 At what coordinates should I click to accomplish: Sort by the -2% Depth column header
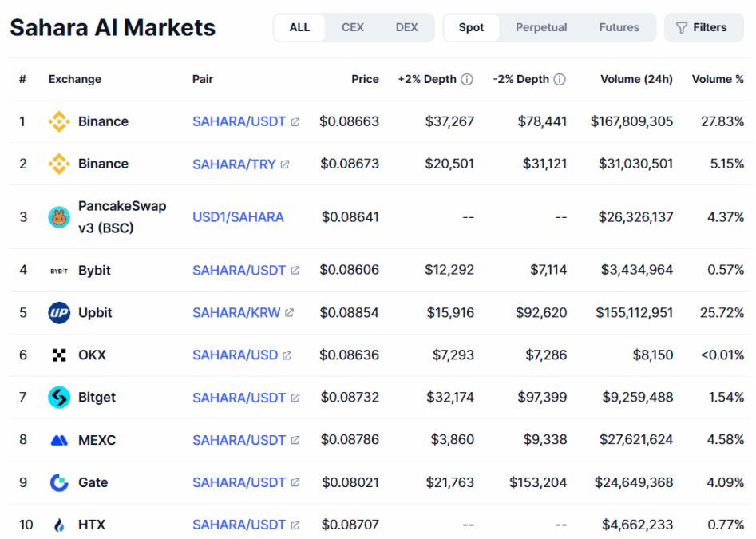pyautogui.click(x=520, y=80)
